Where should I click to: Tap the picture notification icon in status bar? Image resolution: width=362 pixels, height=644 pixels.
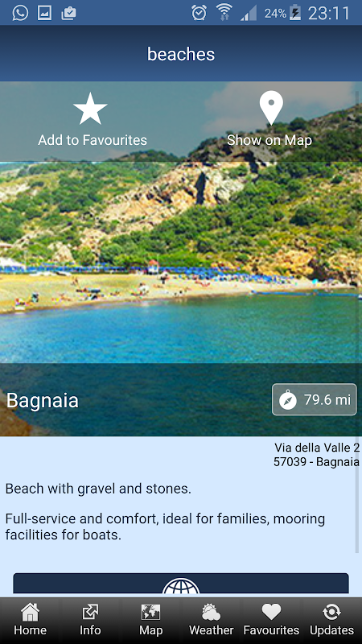[44, 13]
